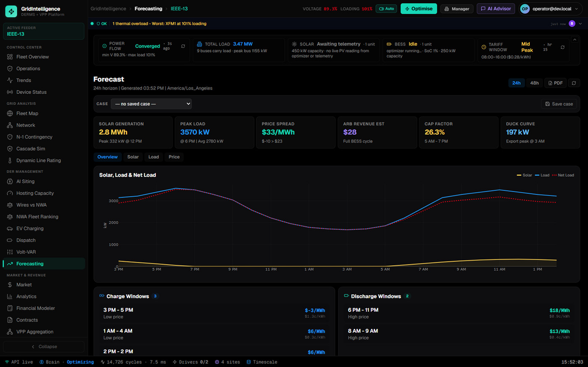
Task: Click the GridIntelligence lightning logo
Action: 11,11
